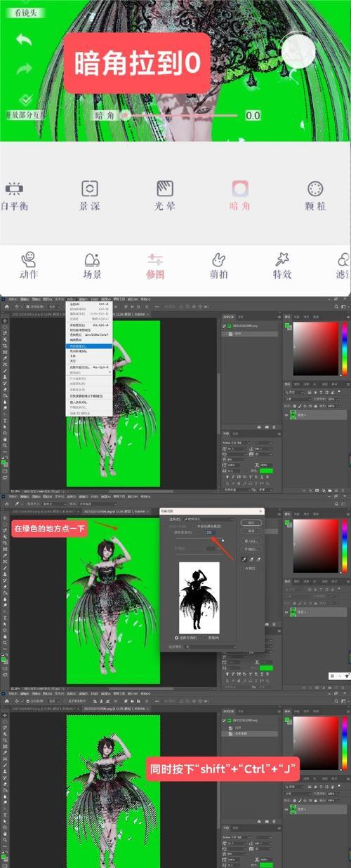Select the add-to-sample eyedropper in Color Range

(x=252, y=559)
